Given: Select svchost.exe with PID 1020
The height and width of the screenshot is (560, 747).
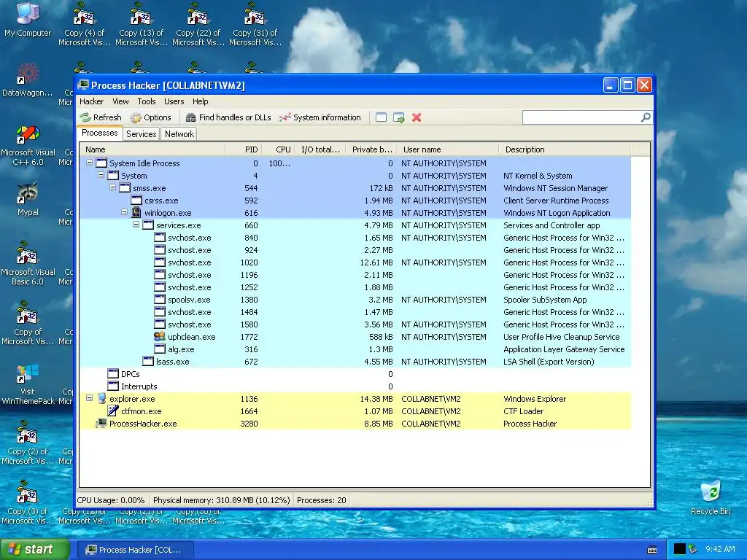Looking at the screenshot, I should click(355, 262).
